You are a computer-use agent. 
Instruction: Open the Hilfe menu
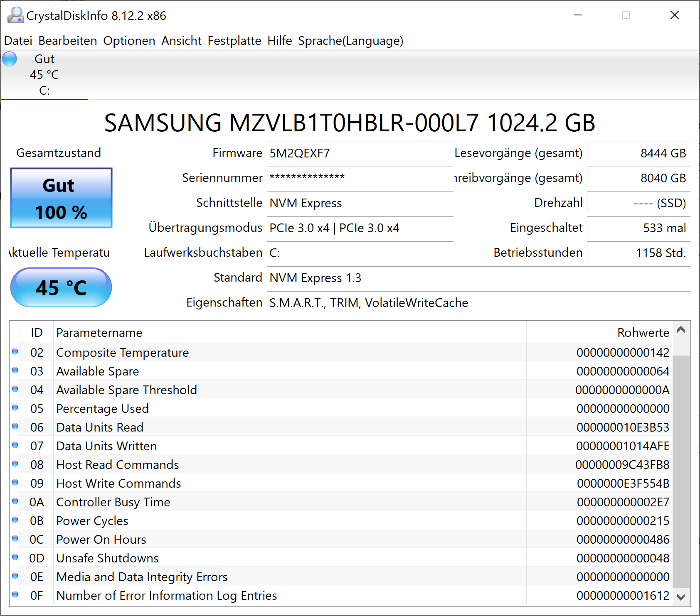[280, 41]
